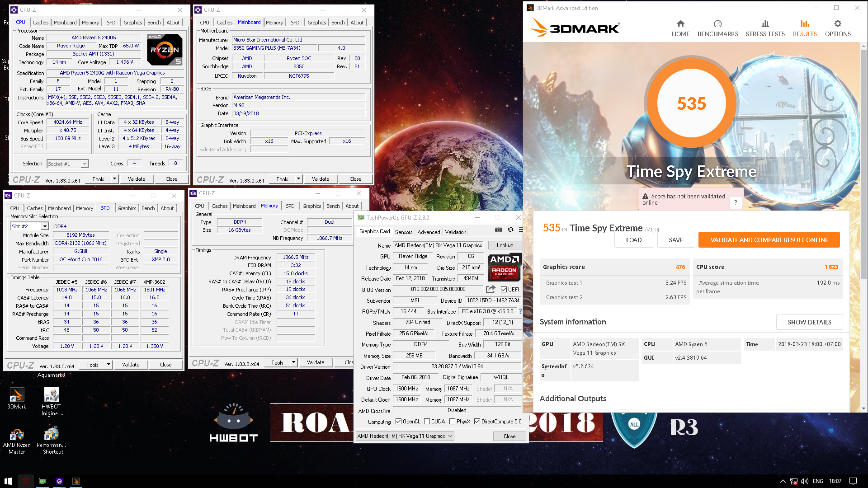Click the Ryzen 5 logo in CPU-Z
Image resolution: width=868 pixels, height=488 pixels.
tap(165, 50)
